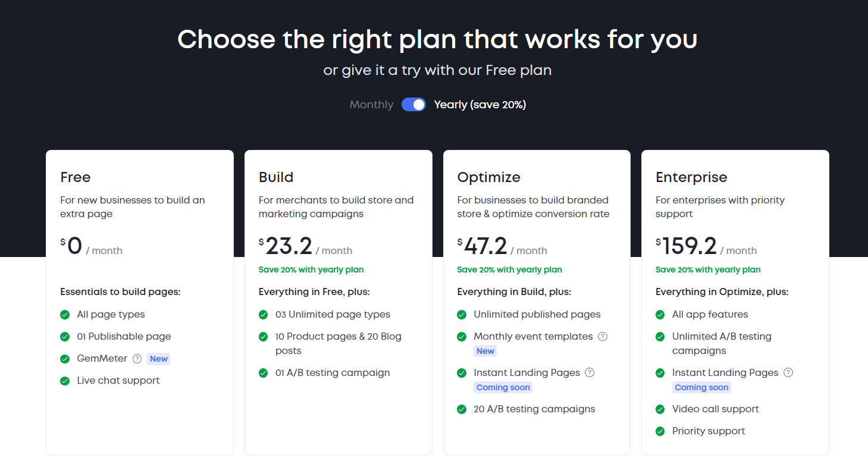Click the Coming soon badge in Optimize plan
This screenshot has width=868, height=470.
tap(503, 387)
